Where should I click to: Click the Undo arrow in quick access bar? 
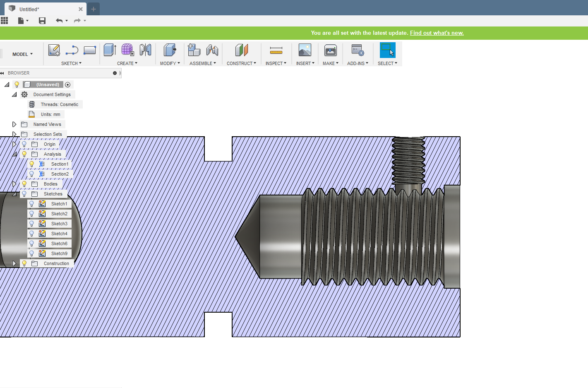[x=59, y=20]
